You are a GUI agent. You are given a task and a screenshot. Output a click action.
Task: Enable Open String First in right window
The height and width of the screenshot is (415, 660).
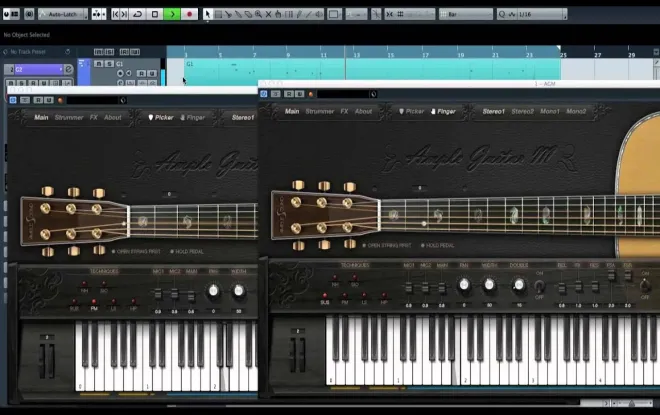coord(387,245)
